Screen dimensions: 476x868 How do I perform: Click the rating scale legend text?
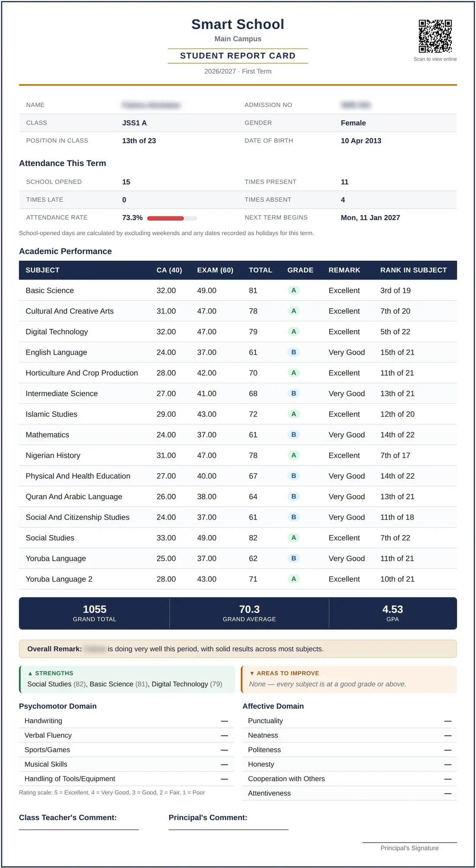[x=112, y=792]
